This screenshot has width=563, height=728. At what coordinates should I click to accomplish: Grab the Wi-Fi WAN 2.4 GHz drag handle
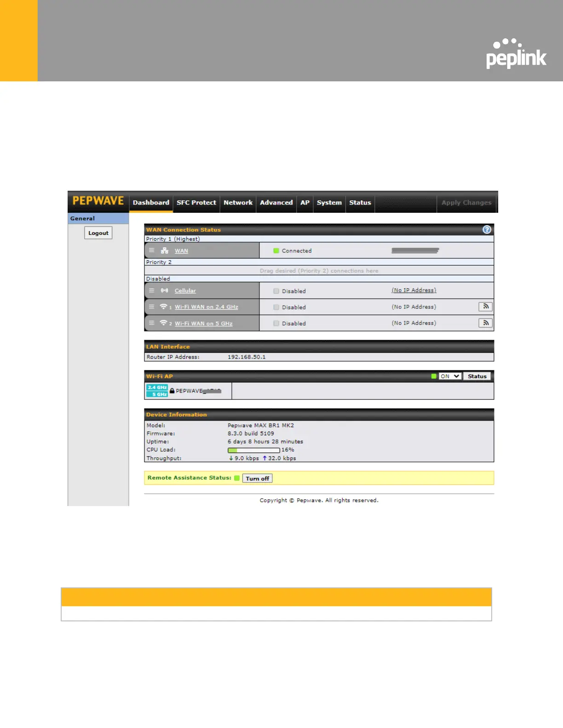click(151, 307)
